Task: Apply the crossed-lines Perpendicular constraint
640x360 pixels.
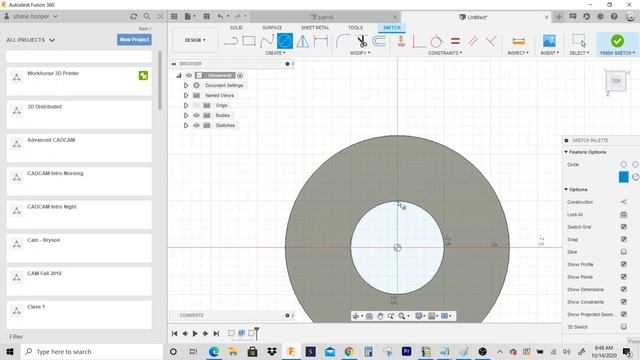Action: click(x=491, y=41)
